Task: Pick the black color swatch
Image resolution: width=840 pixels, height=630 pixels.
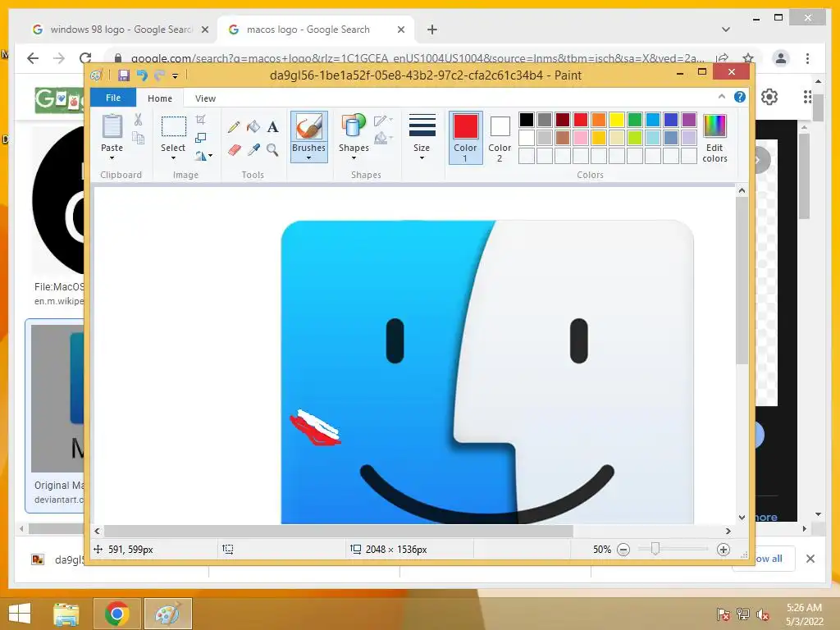Action: pos(527,120)
